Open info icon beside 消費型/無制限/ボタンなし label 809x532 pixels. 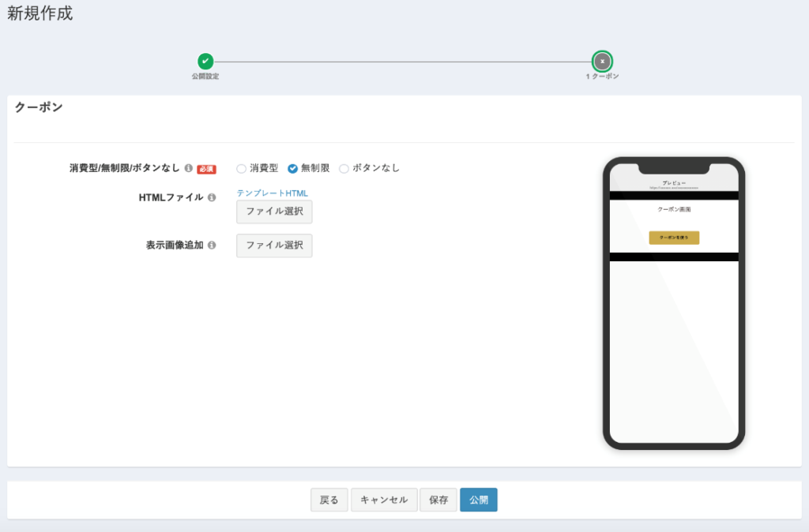tap(189, 168)
